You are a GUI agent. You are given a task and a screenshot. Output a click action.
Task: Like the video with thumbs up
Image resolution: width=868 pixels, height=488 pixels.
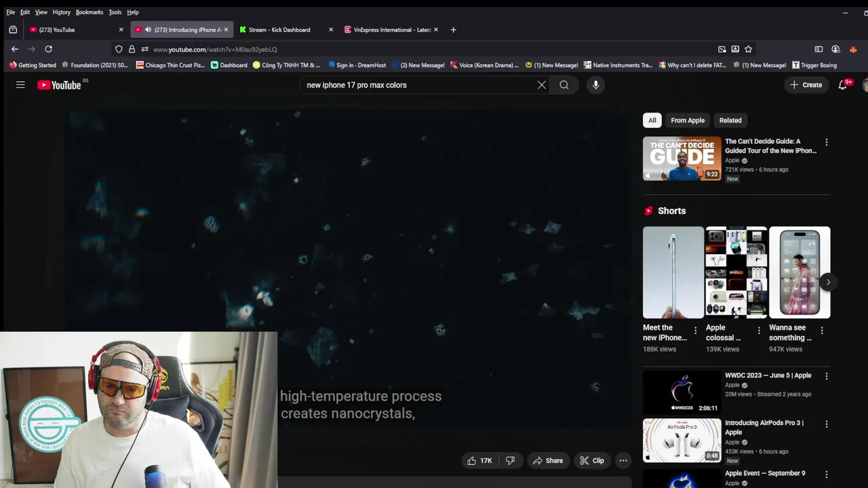point(479,460)
